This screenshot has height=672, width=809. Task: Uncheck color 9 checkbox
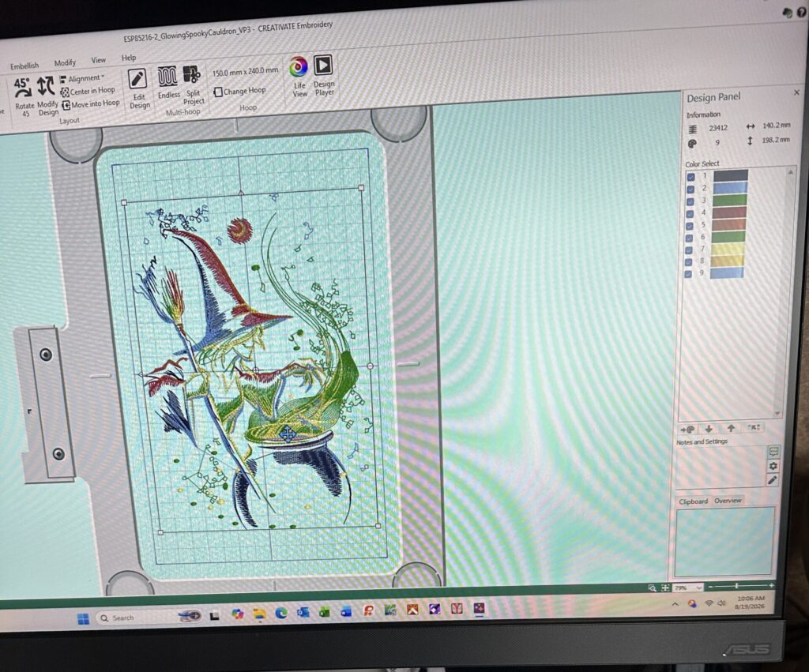pos(688,274)
